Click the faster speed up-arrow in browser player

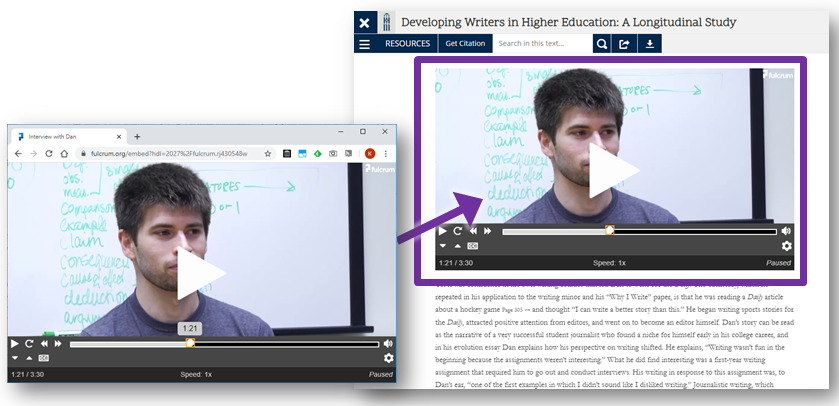tap(28, 358)
